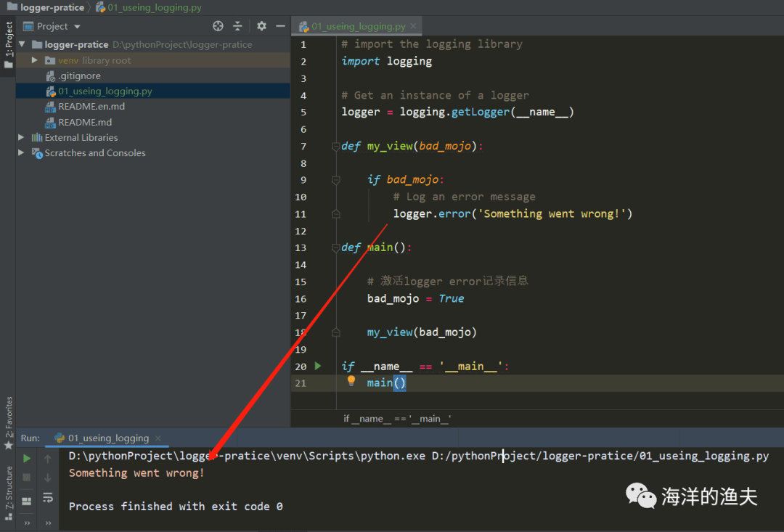Screen dimensions: 784x532
Task: Open Project panel settings gear
Action: (x=261, y=26)
